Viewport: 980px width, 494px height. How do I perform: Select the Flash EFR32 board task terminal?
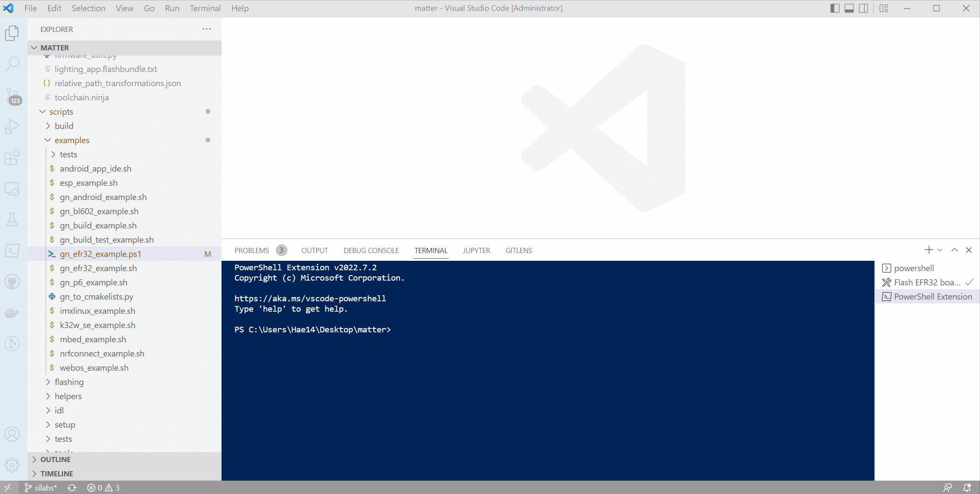click(927, 282)
